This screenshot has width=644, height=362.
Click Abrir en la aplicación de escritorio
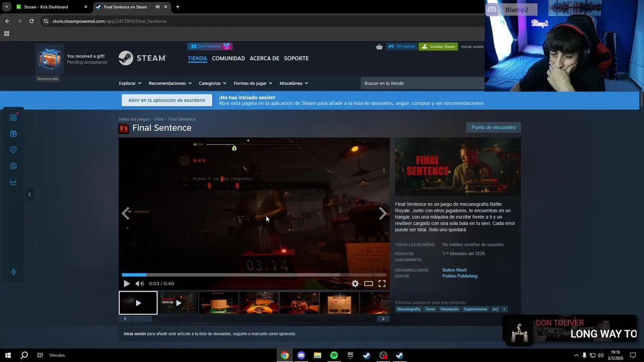pyautogui.click(x=167, y=100)
